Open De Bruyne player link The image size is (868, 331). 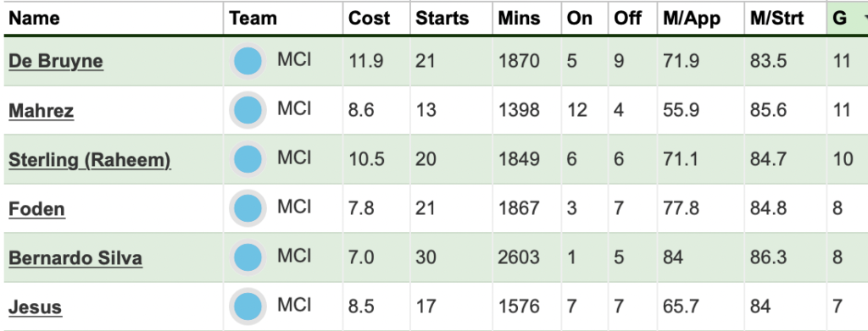click(56, 61)
